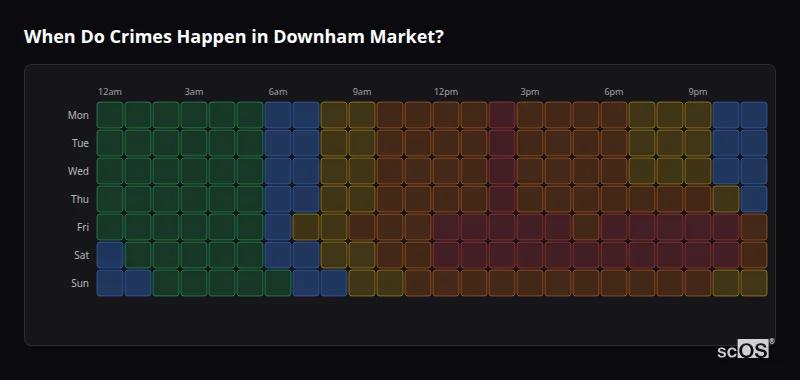Select the Thursday 11pm blue cell
The height and width of the screenshot is (380, 800).
coord(754,199)
